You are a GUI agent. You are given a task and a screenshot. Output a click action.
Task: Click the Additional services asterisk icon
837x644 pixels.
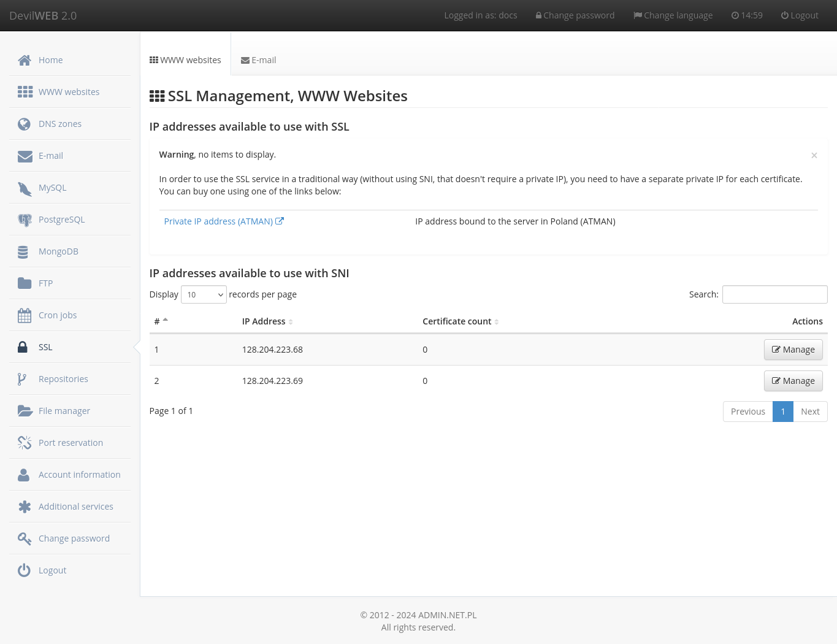tap(25, 506)
